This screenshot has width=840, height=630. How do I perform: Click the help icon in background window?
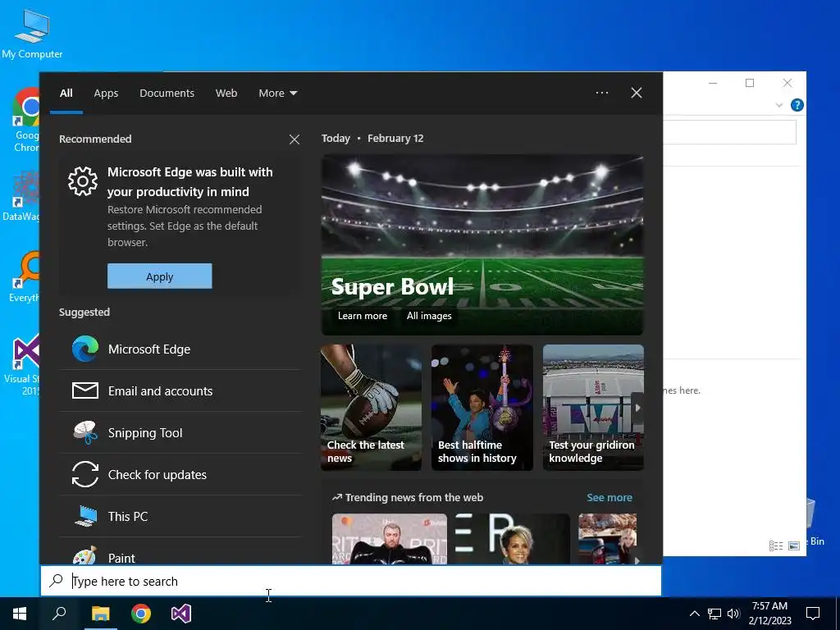click(797, 105)
